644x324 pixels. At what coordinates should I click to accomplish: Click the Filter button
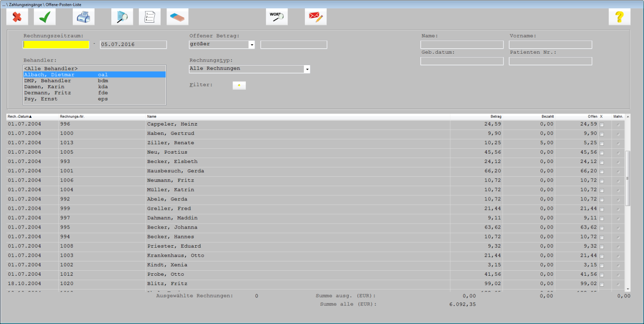pyautogui.click(x=239, y=85)
